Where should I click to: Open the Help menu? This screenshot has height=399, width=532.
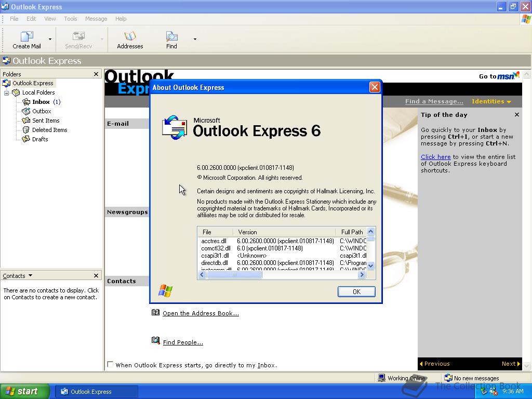pyautogui.click(x=121, y=19)
